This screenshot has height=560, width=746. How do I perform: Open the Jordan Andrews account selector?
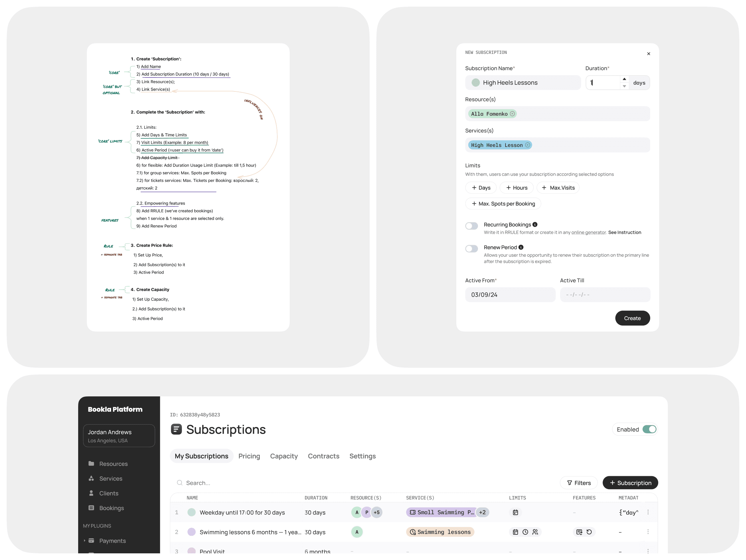[x=119, y=436]
